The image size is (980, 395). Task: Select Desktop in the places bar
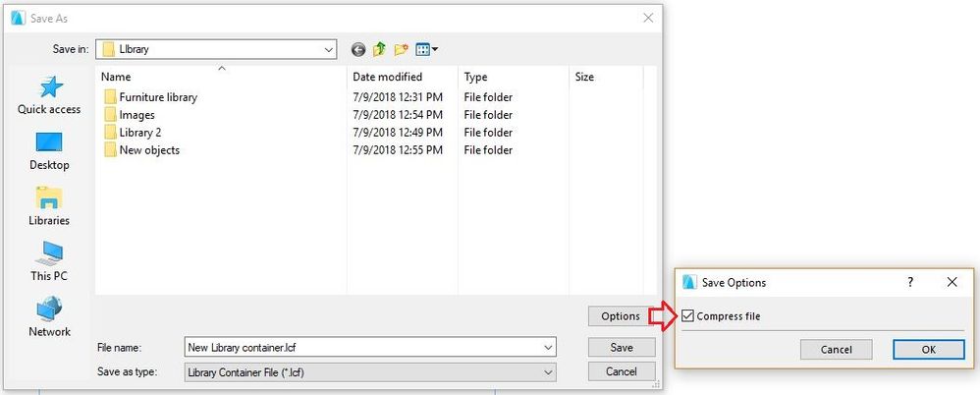pos(49,151)
